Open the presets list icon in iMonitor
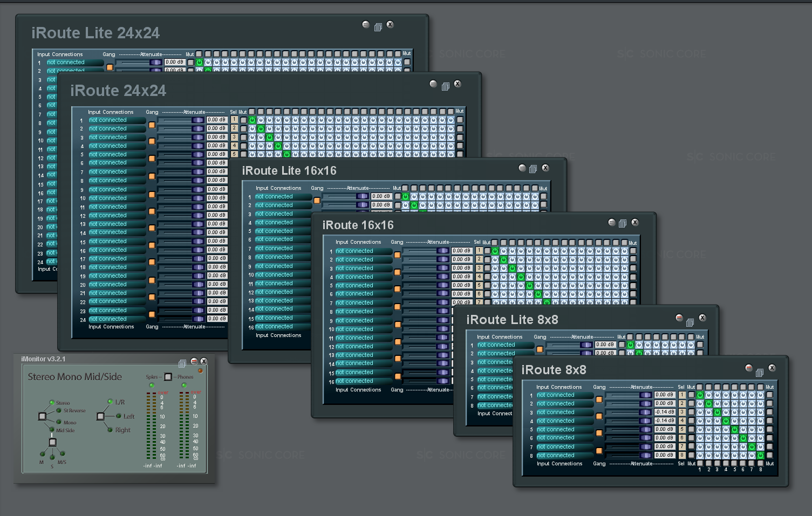Image resolution: width=812 pixels, height=516 pixels. click(182, 363)
